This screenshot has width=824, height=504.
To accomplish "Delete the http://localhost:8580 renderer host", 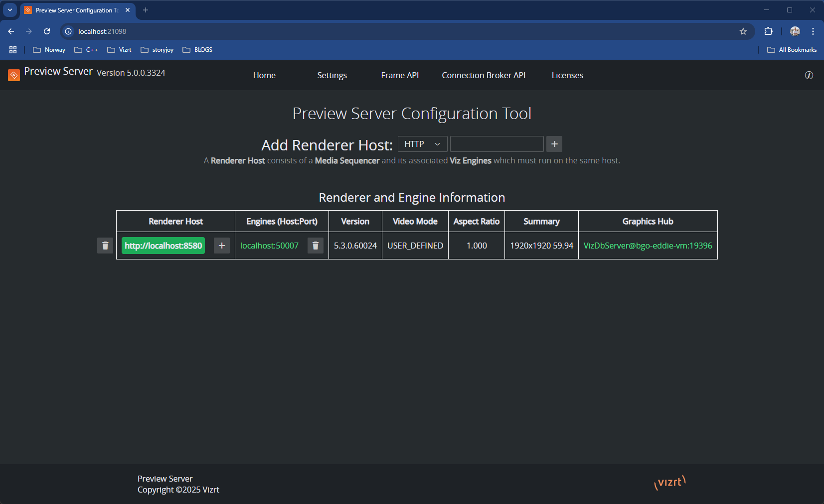I will pos(105,246).
